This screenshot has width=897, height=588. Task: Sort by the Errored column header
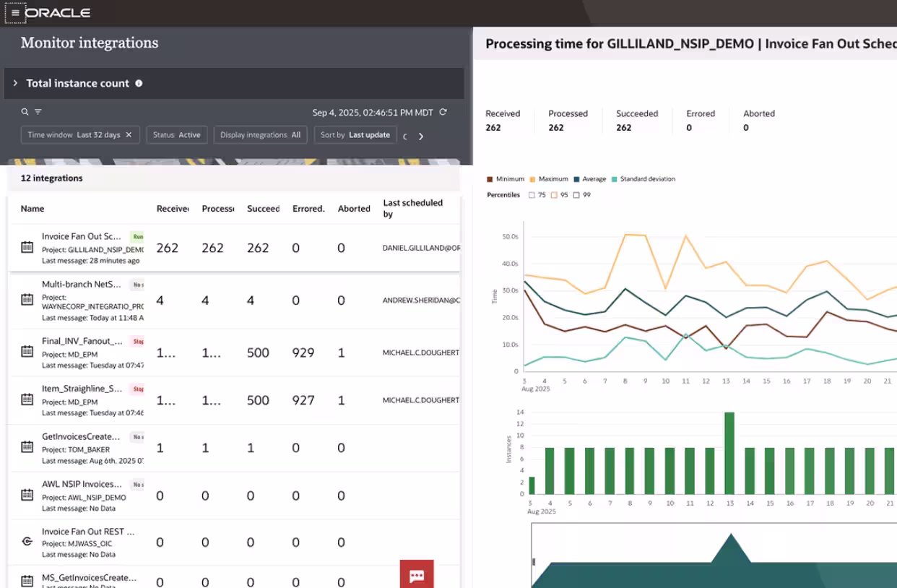click(308, 209)
